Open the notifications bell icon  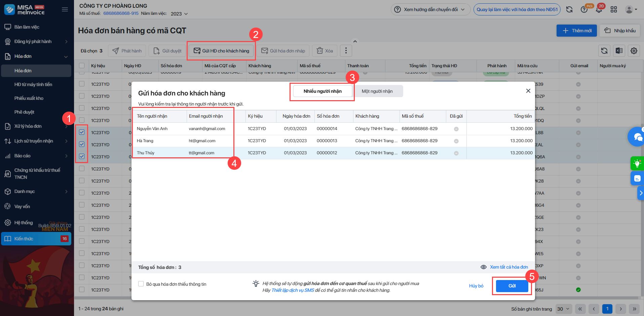pos(599,9)
